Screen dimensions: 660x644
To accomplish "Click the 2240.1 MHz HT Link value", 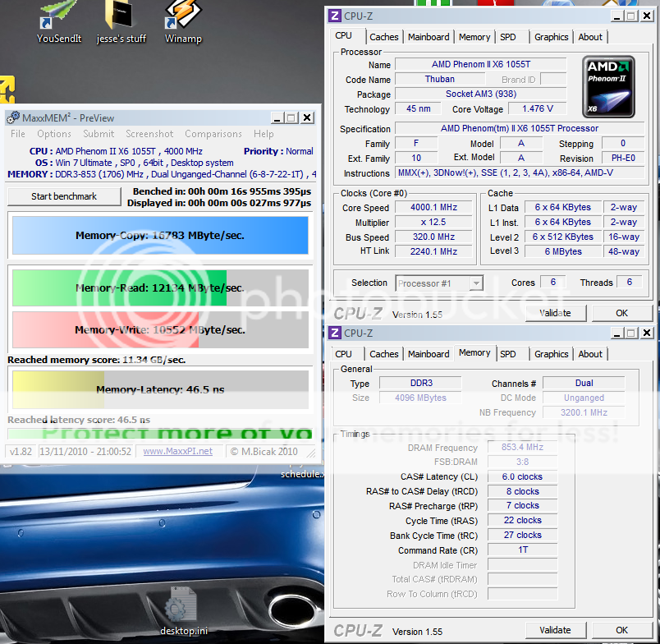I will pyautogui.click(x=433, y=251).
